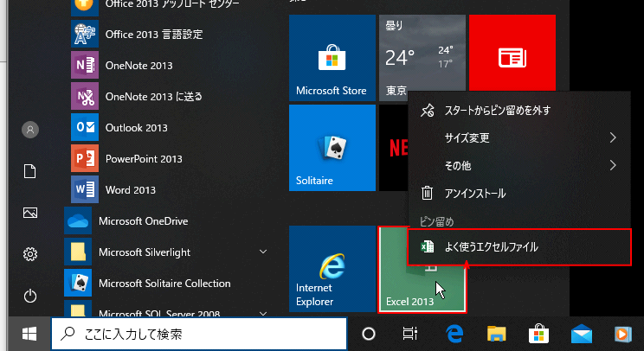644x351 pixels.
Task: Expand サイズ変更 submenu arrow
Action: pos(613,137)
